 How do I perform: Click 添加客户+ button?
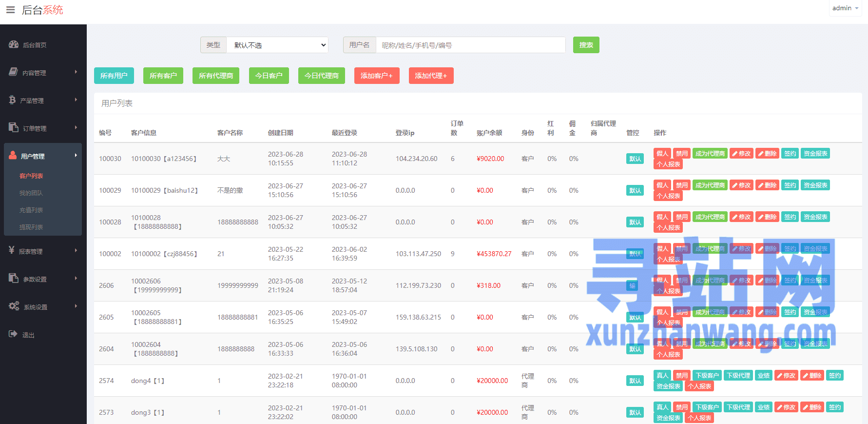[377, 76]
